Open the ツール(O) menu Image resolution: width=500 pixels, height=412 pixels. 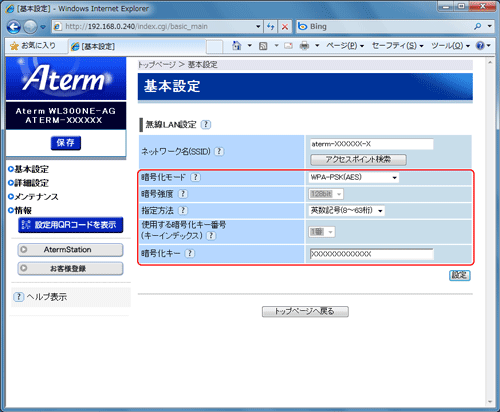(x=450, y=46)
